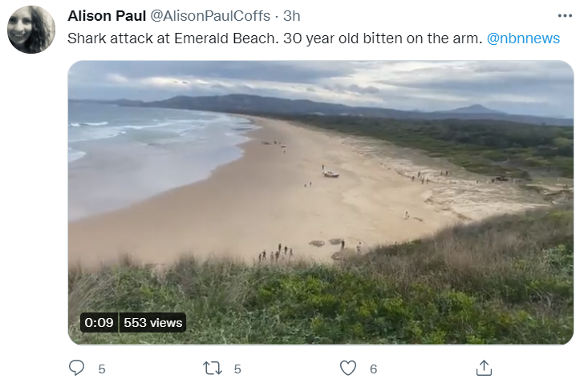The width and height of the screenshot is (588, 387).
Task: Open the three-dot more options menu
Action: pos(565,16)
